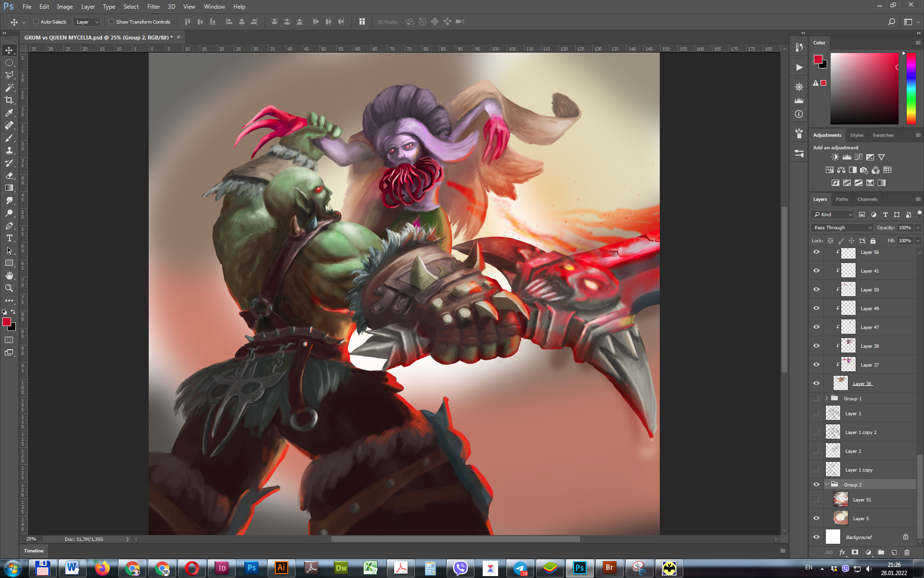924x578 pixels.
Task: Hide Layer 41 visibility eye
Action: [x=816, y=271]
